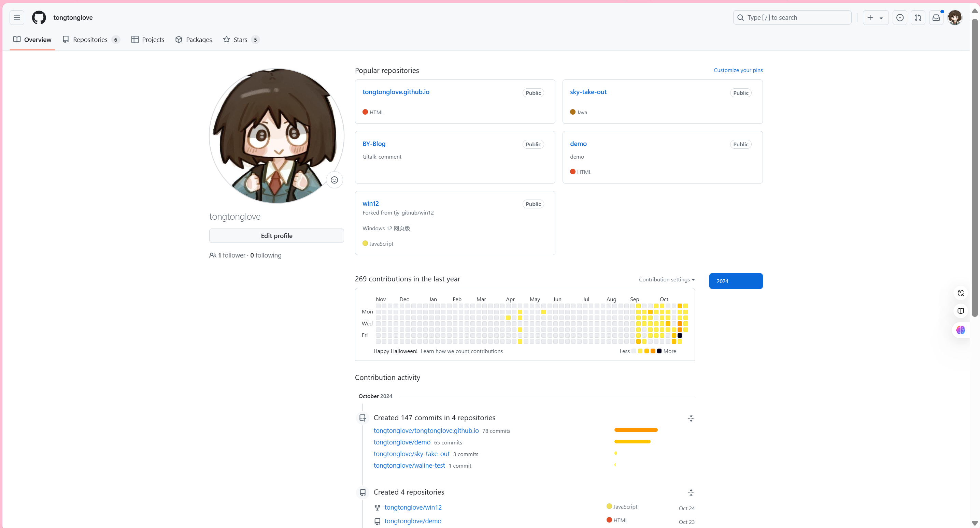Viewport: 980px width, 528px height.
Task: Click the 'Happy Halloween!' text
Action: pos(395,351)
